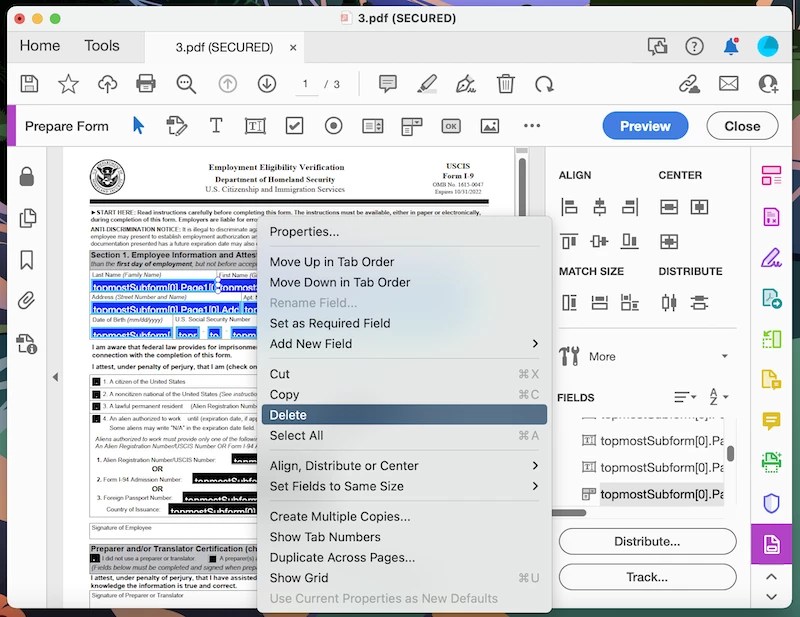Viewport: 800px width, 617px height.
Task: Switch to the Tools tab
Action: pyautogui.click(x=101, y=45)
